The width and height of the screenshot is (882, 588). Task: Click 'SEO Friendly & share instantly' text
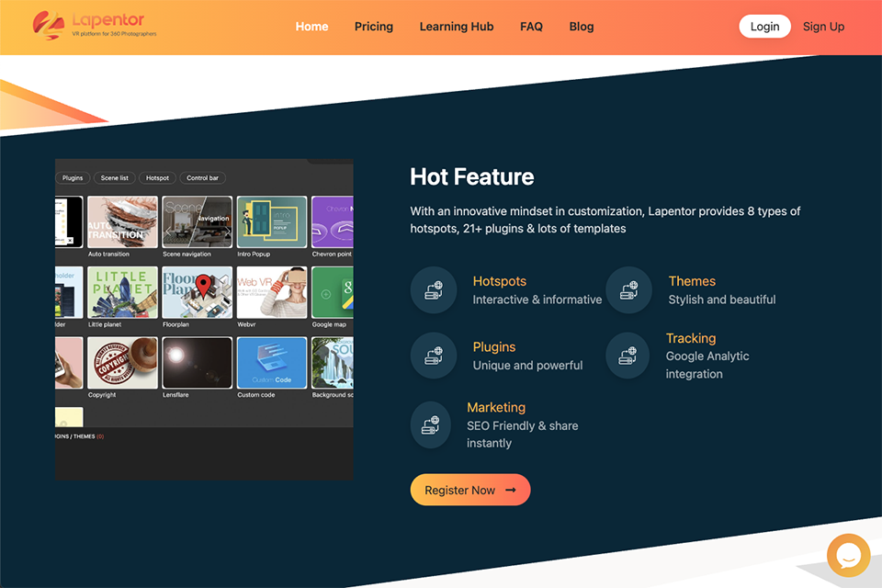click(523, 435)
